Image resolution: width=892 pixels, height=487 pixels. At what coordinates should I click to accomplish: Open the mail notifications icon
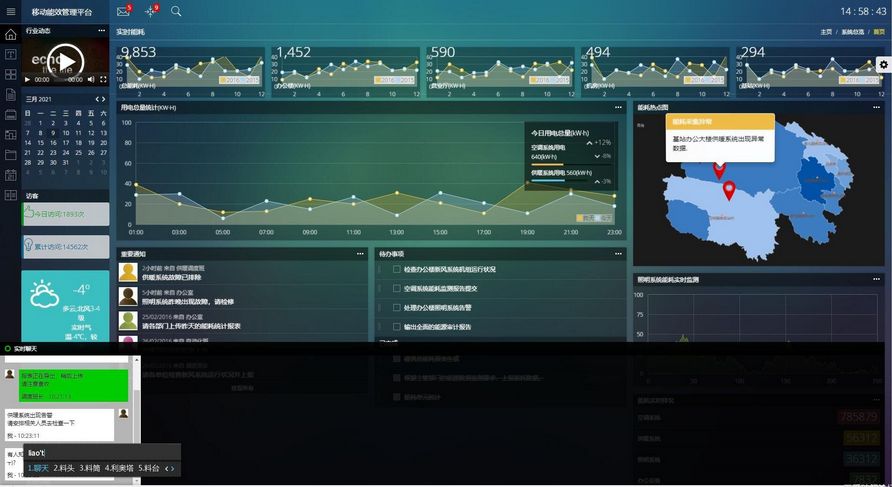pos(123,11)
